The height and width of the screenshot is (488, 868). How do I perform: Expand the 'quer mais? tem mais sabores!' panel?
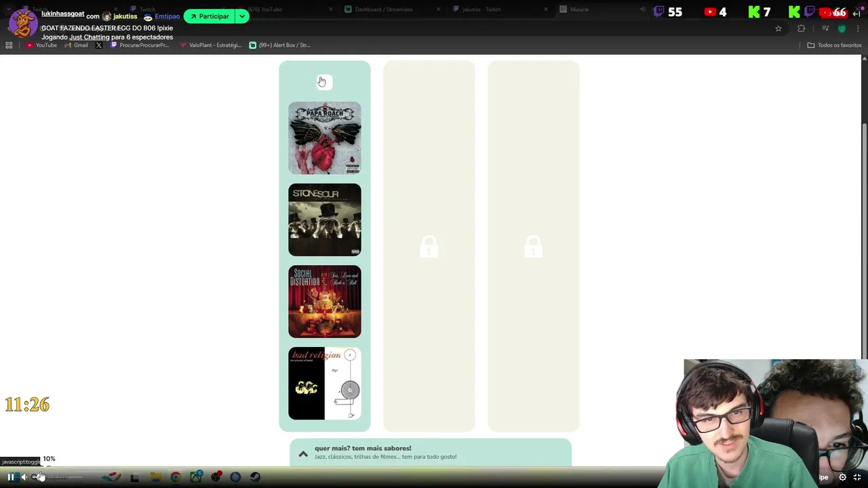431,452
